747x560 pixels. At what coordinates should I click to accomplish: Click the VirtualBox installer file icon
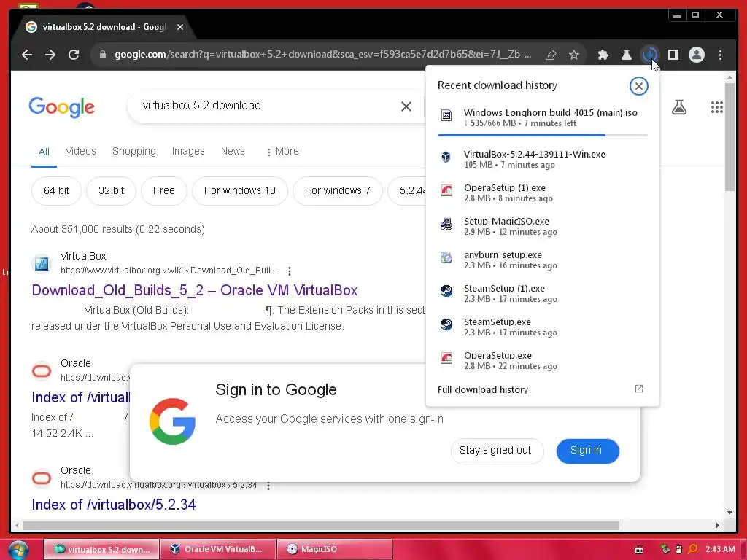(446, 157)
